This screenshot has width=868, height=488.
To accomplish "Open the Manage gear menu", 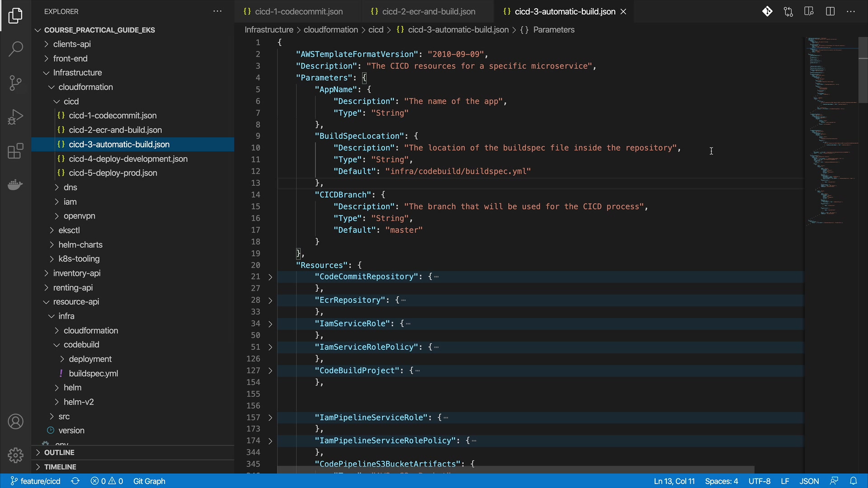I will point(15,455).
